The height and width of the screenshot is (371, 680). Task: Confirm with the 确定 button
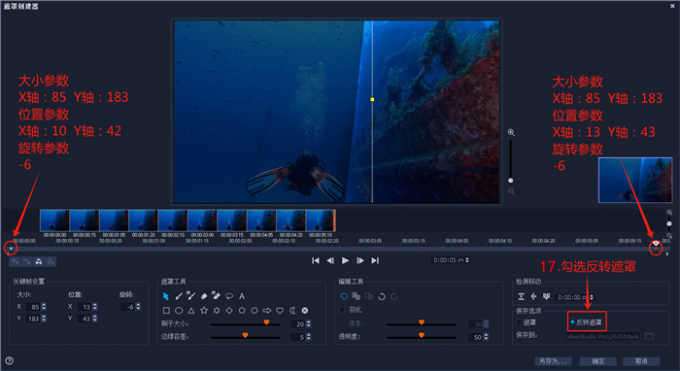tap(598, 361)
